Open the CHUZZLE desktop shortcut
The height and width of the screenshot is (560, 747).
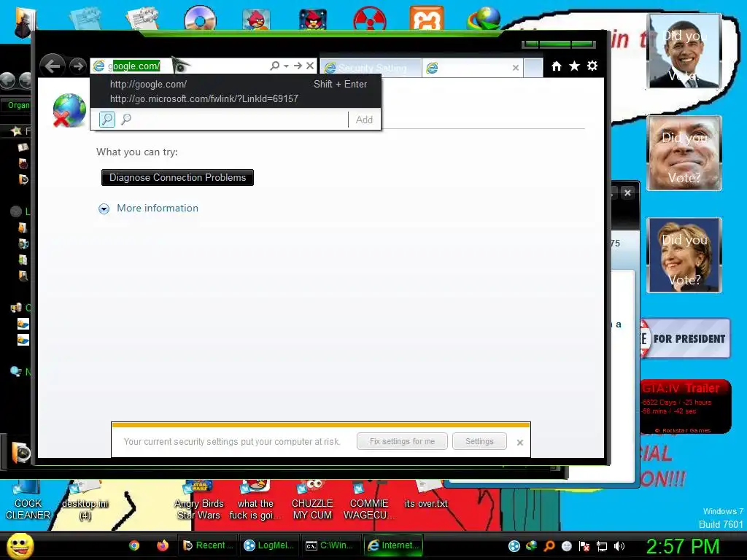coord(312,501)
